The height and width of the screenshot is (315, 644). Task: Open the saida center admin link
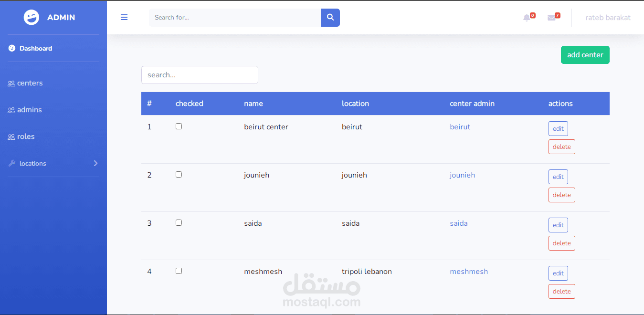click(458, 223)
